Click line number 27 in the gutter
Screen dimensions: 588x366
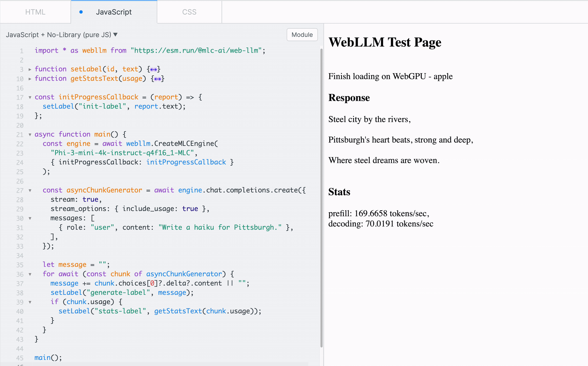(x=20, y=191)
